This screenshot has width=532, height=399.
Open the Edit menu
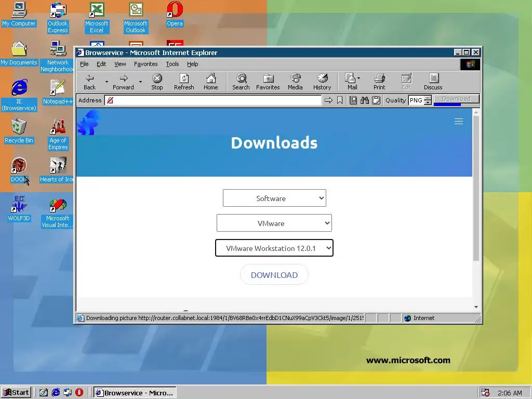(101, 64)
